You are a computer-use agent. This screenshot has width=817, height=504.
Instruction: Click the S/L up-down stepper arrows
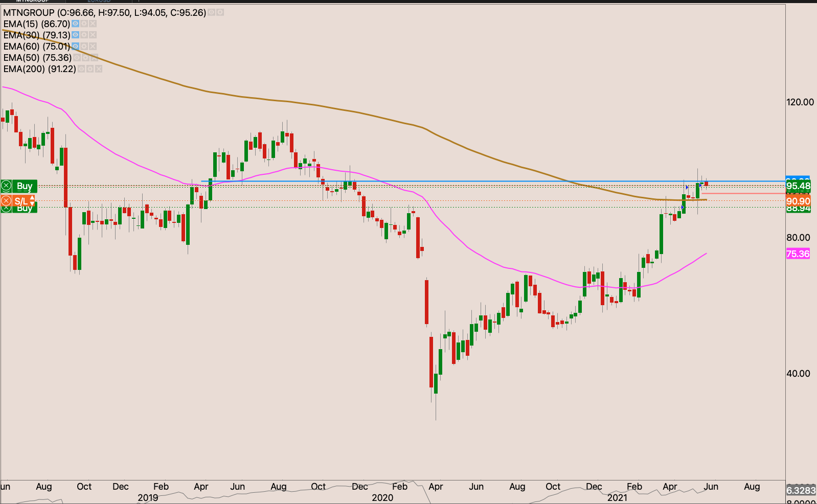tap(32, 201)
